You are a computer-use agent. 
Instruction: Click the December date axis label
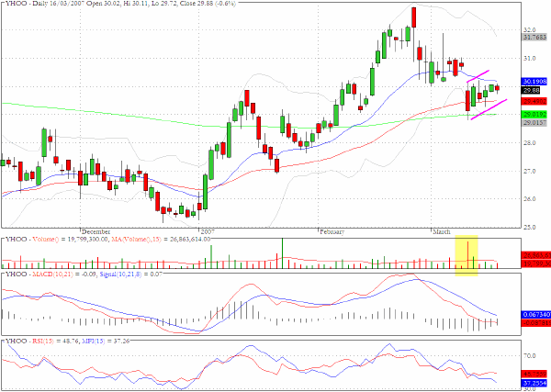(96, 232)
